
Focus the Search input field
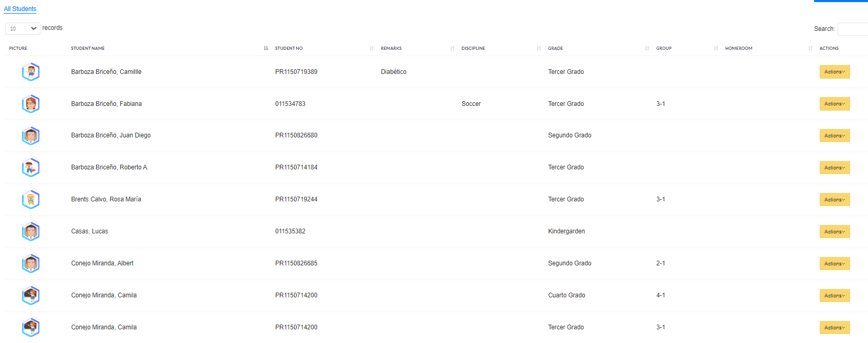pyautogui.click(x=853, y=29)
